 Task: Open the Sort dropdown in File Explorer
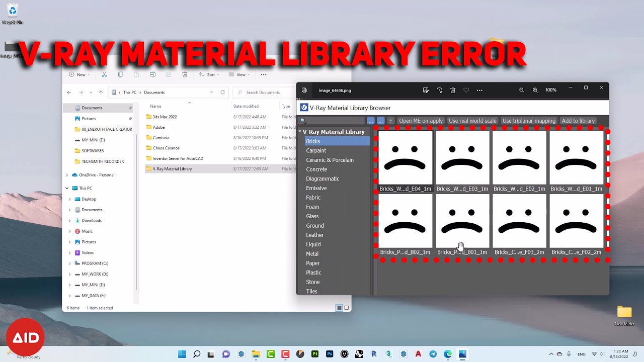(210, 74)
